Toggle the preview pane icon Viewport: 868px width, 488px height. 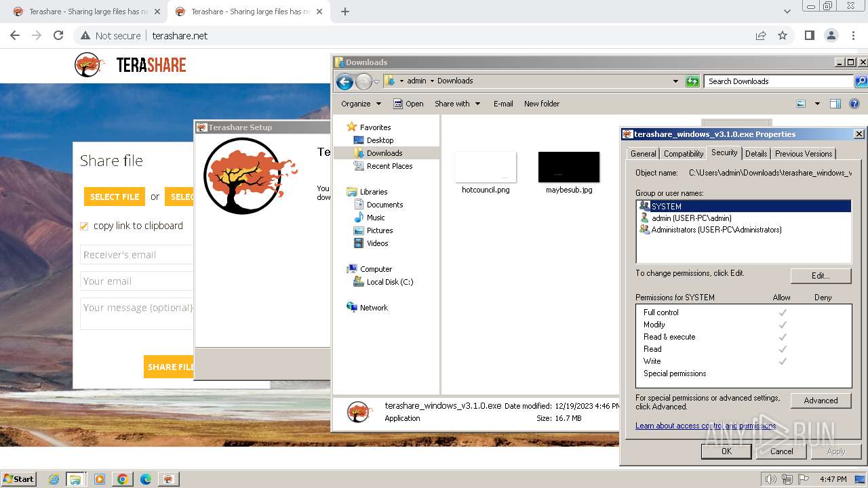click(835, 104)
